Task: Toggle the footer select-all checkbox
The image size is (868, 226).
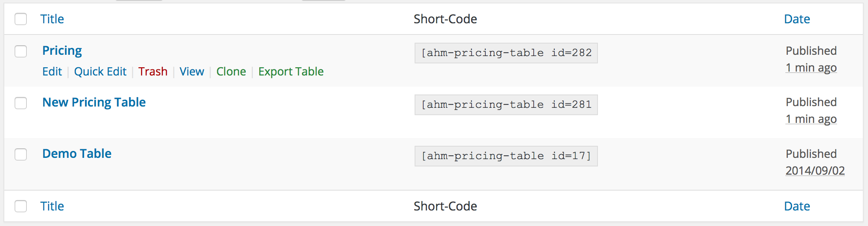Action: 21,206
